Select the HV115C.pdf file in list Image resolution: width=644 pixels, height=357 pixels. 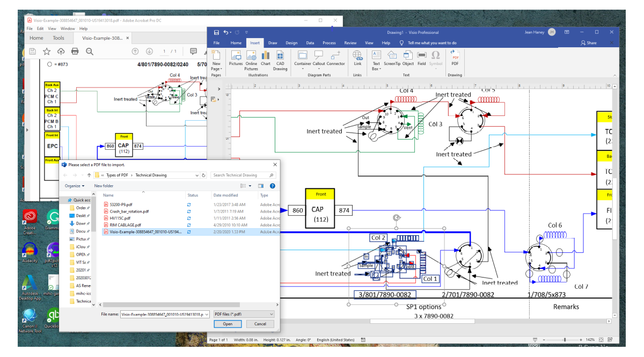pyautogui.click(x=120, y=218)
